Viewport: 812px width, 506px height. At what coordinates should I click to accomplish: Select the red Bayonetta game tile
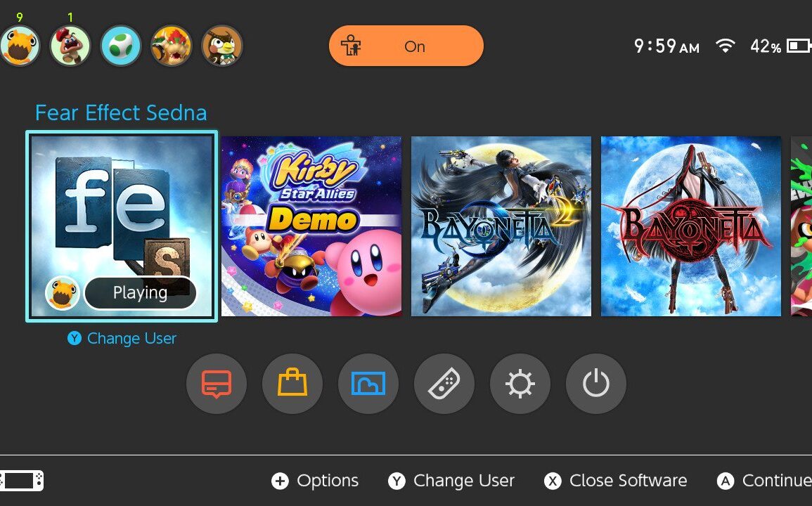pos(691,226)
